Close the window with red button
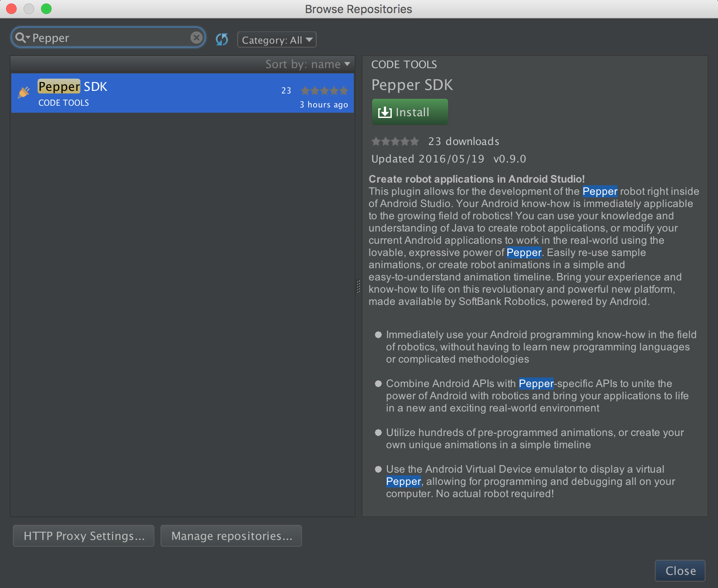Screen dimensions: 718x588 pos(11,9)
